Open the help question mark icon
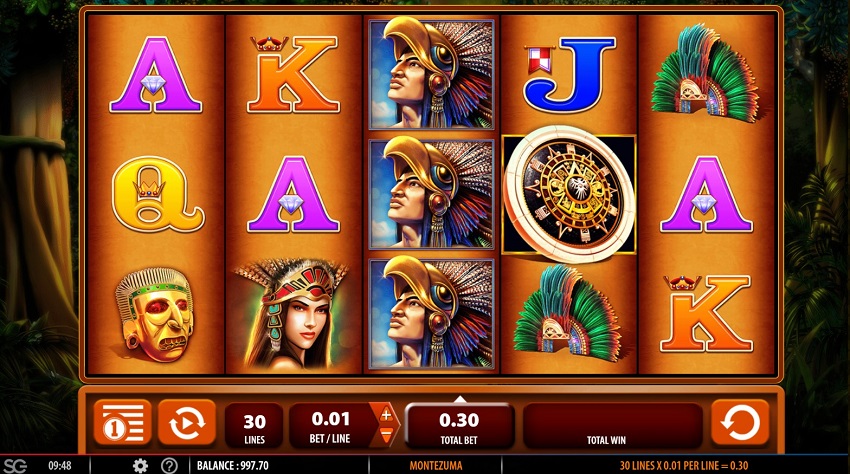The image size is (850, 474). click(x=169, y=465)
